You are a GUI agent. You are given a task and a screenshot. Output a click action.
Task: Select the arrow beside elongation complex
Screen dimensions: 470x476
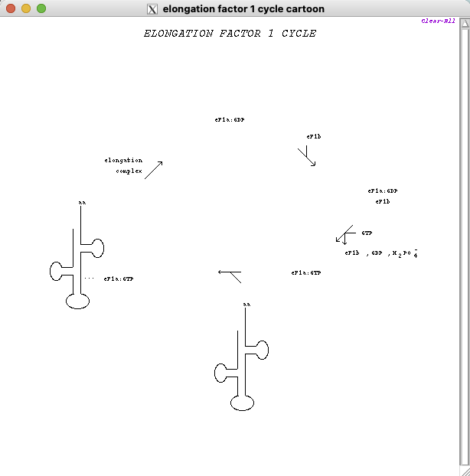[154, 169]
